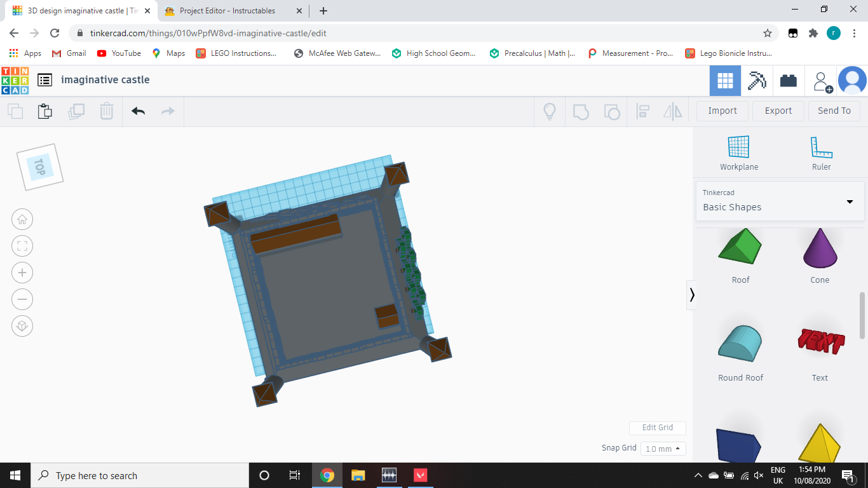Image resolution: width=868 pixels, height=488 pixels.
Task: Click the Export button
Action: (778, 111)
